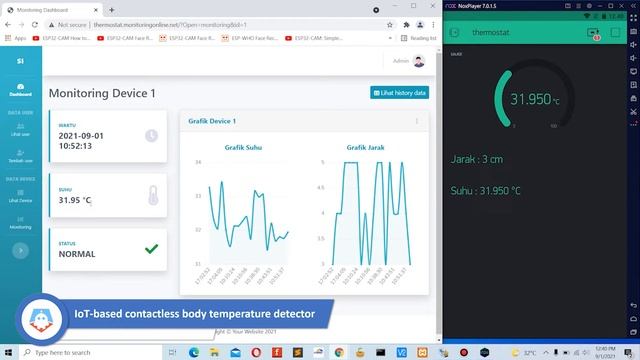
Task: Click the Admin profile avatar
Action: click(419, 61)
